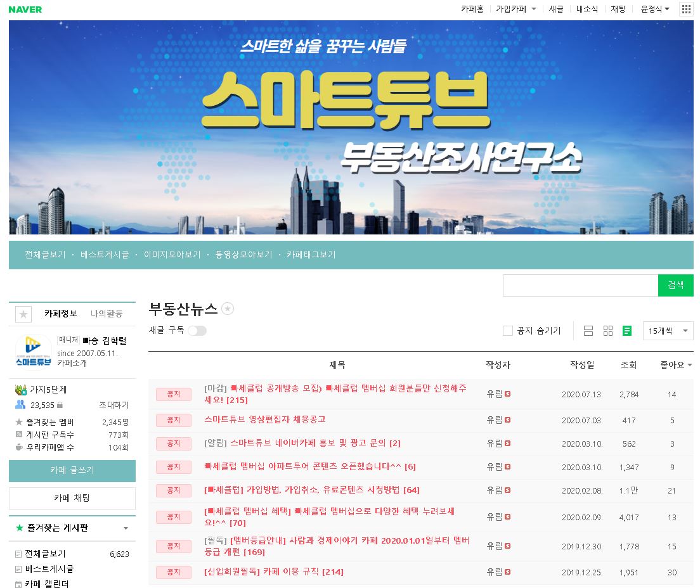
Task: Click the cafe favorite star box icon
Action: (x=23, y=314)
